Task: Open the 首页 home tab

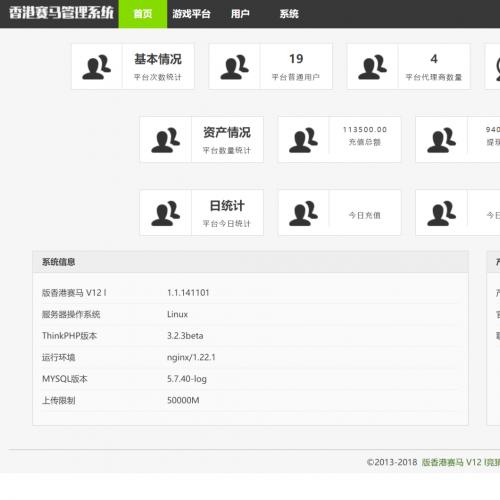Action: click(x=143, y=14)
